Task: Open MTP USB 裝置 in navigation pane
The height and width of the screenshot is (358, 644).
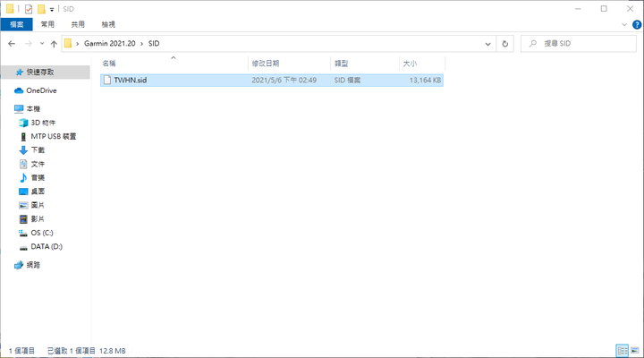Action: [54, 136]
